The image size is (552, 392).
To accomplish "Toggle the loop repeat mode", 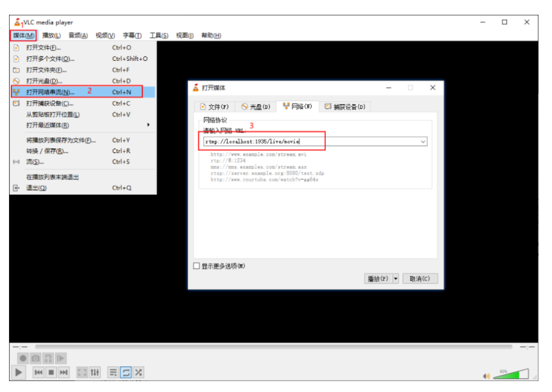I will (126, 372).
